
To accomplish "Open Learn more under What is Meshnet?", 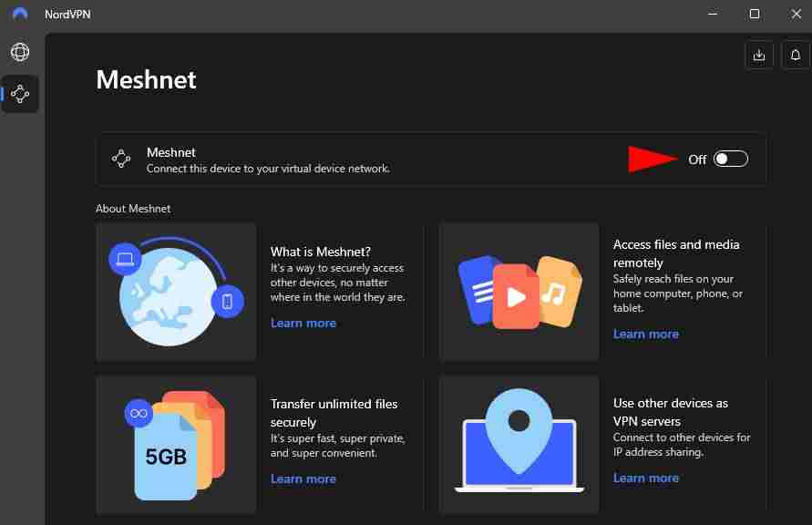I will [303, 323].
